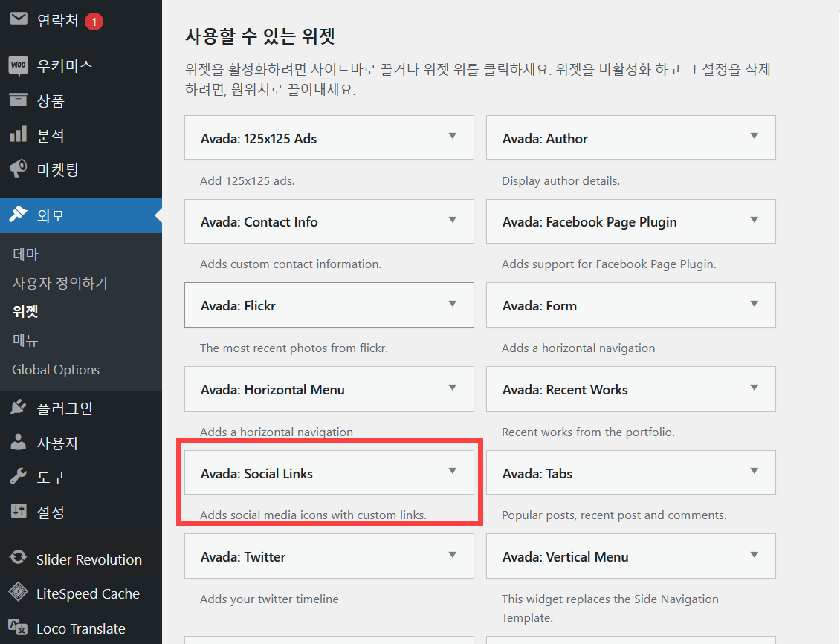
Task: Open the Slider Revolution sidebar icon
Action: [19, 559]
